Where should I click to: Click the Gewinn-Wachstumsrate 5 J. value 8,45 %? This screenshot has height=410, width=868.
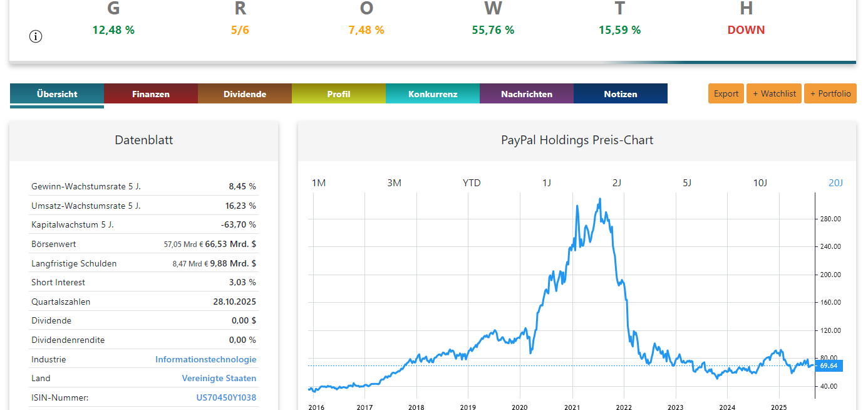click(242, 186)
